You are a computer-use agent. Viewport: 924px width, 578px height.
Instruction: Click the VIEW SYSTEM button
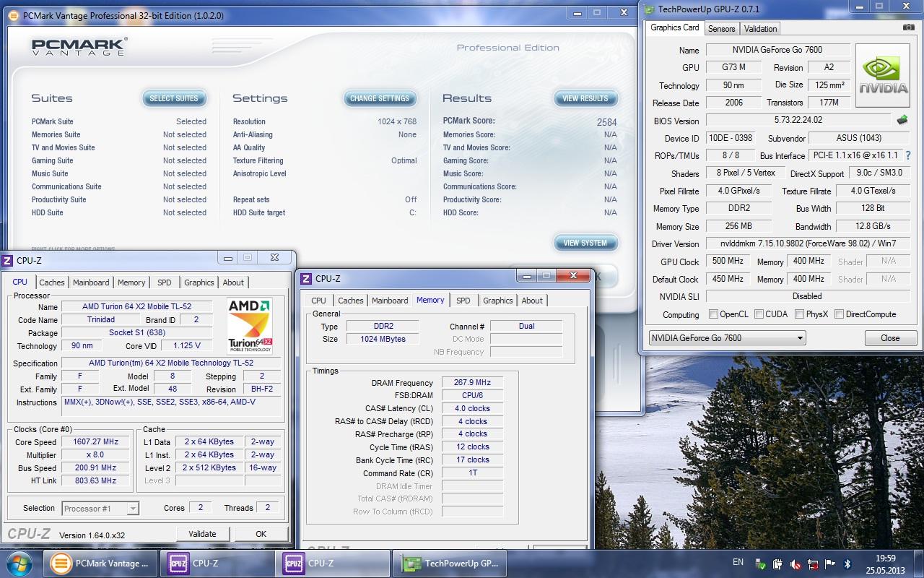(585, 243)
